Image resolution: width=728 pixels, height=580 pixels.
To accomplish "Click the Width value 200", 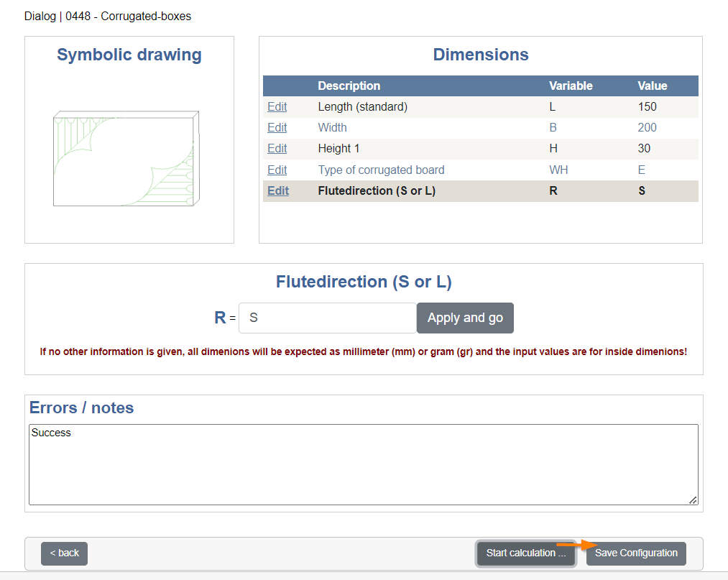I will tap(648, 128).
